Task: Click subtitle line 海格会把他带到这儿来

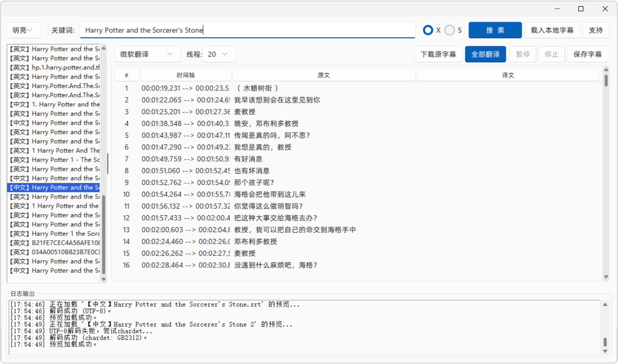Action: pyautogui.click(x=270, y=194)
